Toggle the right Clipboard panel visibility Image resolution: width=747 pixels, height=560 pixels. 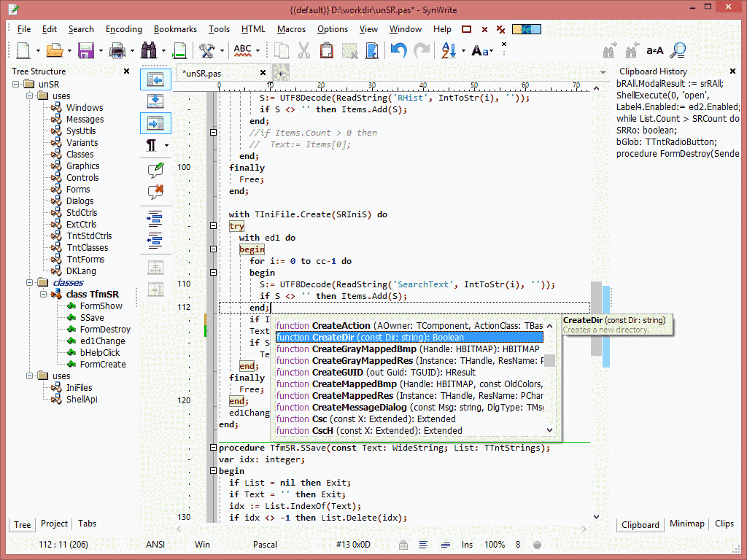pyautogui.click(x=155, y=122)
